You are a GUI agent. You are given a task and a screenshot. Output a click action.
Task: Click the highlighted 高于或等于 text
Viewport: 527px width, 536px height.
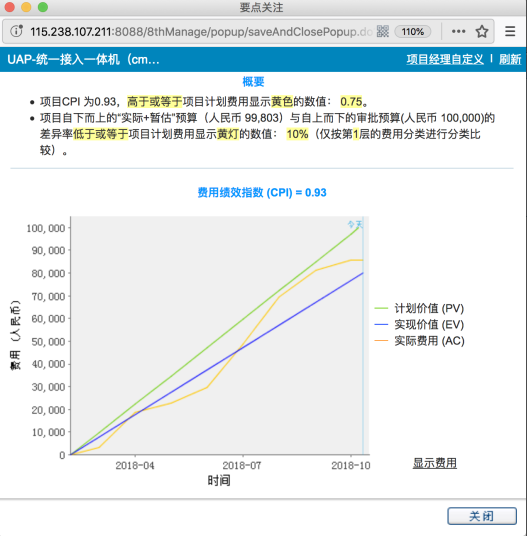point(154,102)
